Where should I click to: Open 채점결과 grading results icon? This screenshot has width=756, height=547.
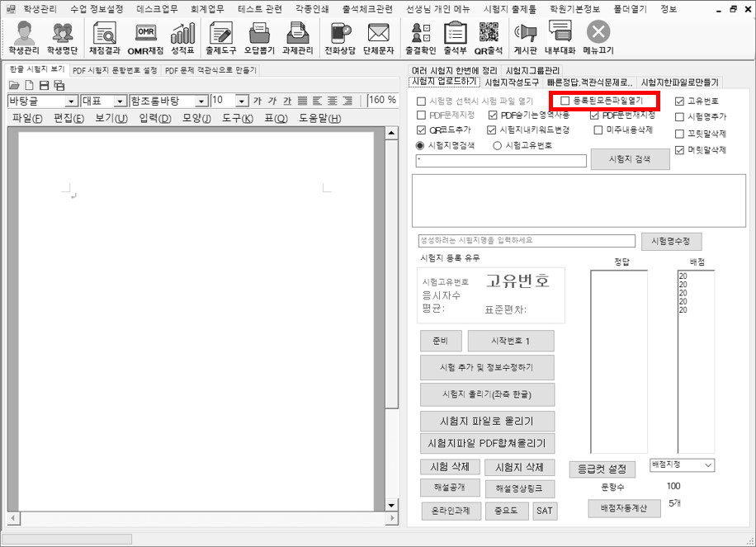coord(105,38)
